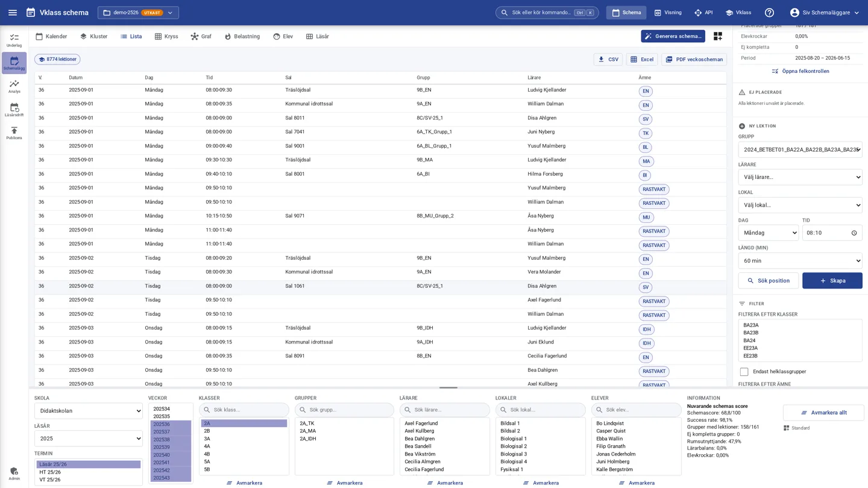This screenshot has width=868, height=488.
Task: Click Avmarkera under Klasser list
Action: pyautogui.click(x=244, y=483)
